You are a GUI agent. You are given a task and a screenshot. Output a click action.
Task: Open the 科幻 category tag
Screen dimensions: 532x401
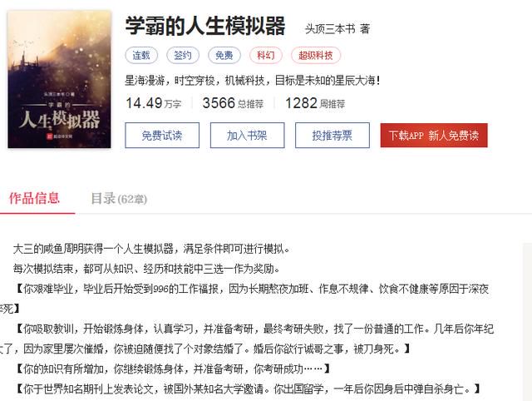(x=266, y=56)
